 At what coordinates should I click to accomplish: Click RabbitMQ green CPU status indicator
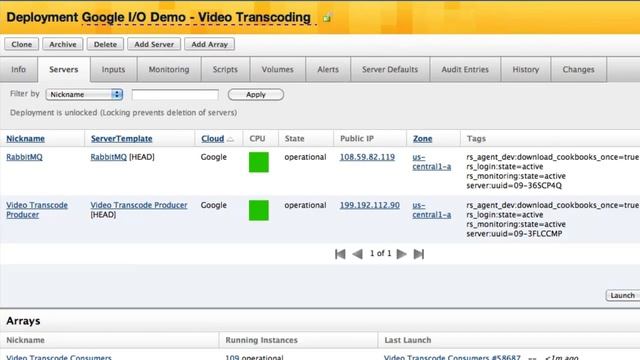[259, 162]
